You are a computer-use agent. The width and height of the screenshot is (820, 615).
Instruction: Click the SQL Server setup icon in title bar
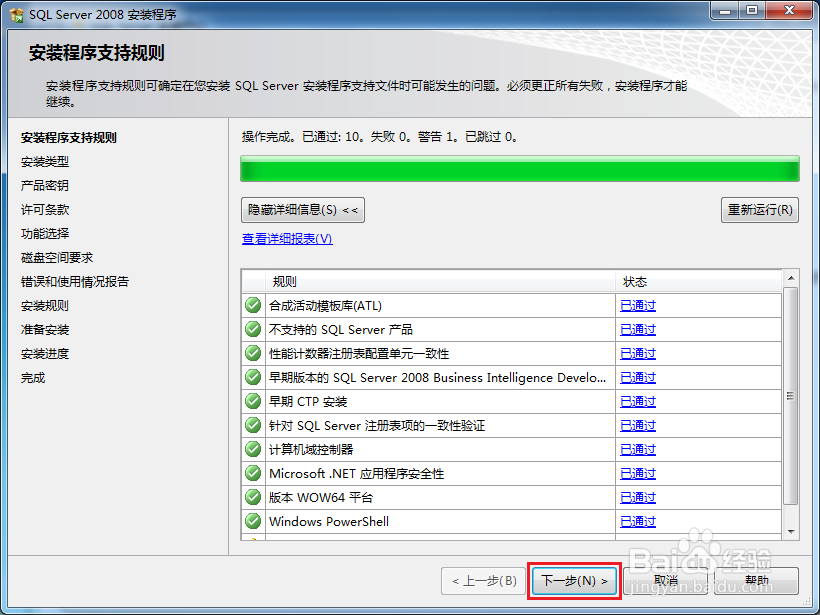pyautogui.click(x=14, y=12)
